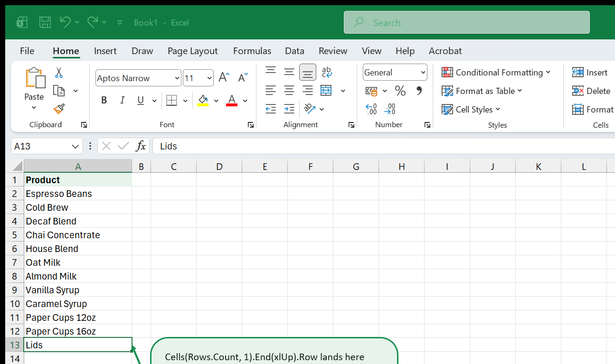Viewport: 615px width, 364px height.
Task: Click Decrease Indent icon
Action: click(271, 109)
